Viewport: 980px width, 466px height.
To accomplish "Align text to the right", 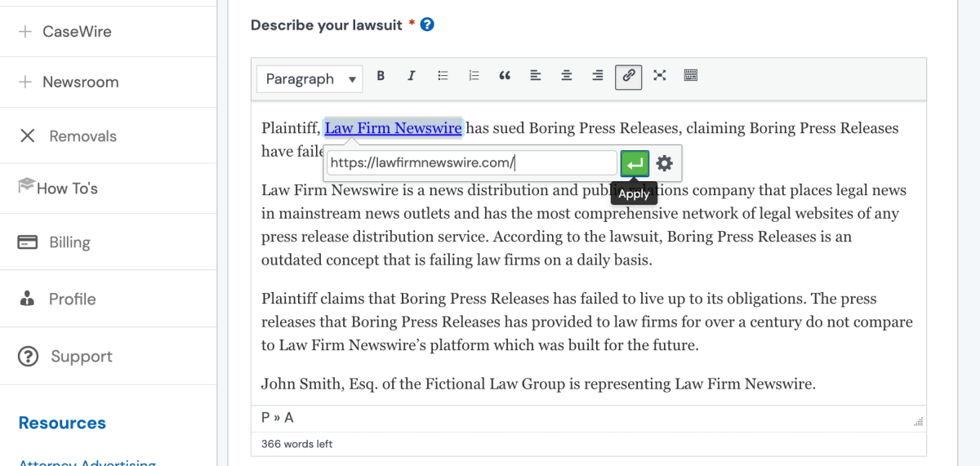I will (x=598, y=76).
